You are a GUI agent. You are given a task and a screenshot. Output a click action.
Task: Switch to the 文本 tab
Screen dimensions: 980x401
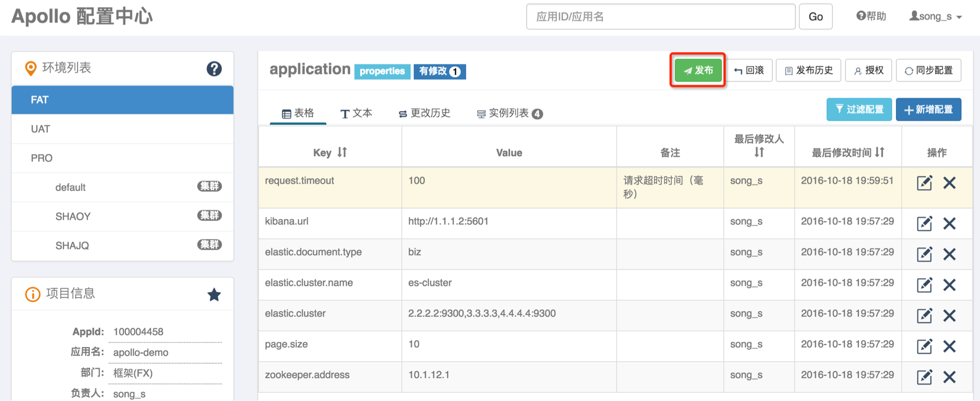pyautogui.click(x=356, y=113)
